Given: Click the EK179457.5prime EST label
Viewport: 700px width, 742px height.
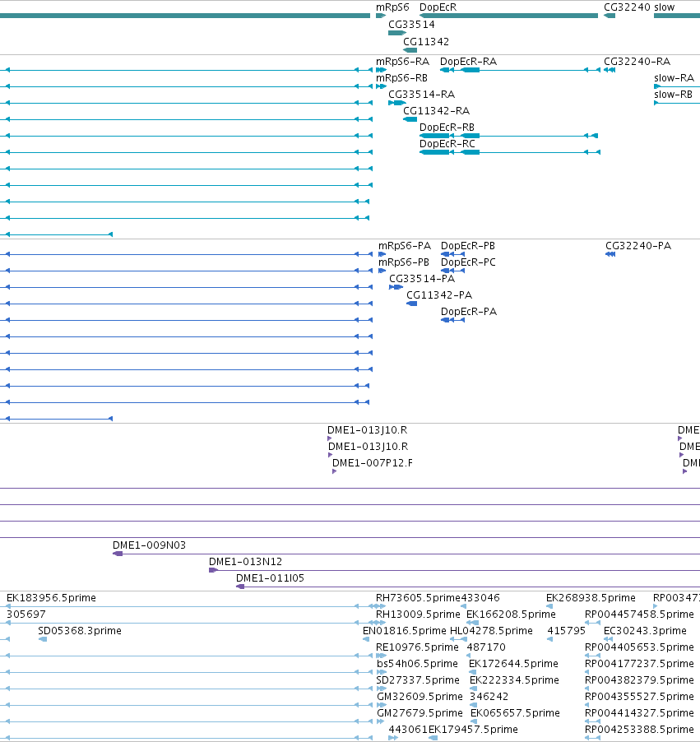Looking at the screenshot, I should pos(473,730).
